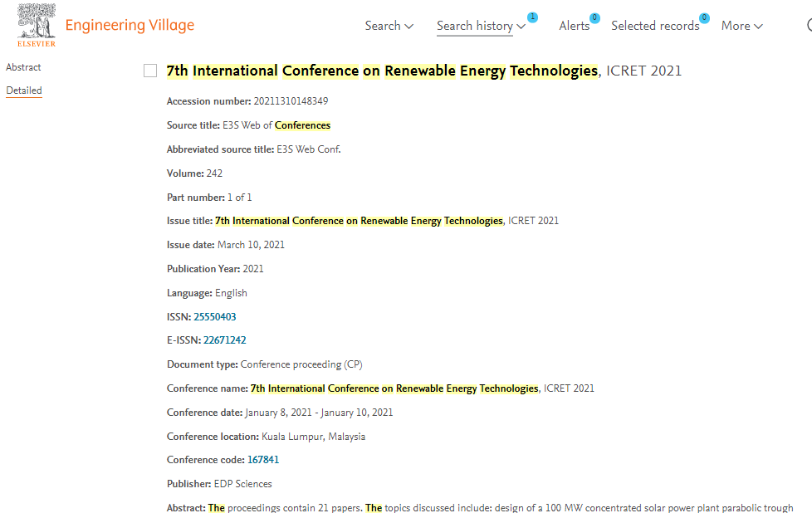Expand the Search history dropdown
Screen dimensions: 812x513
pyautogui.click(x=481, y=26)
